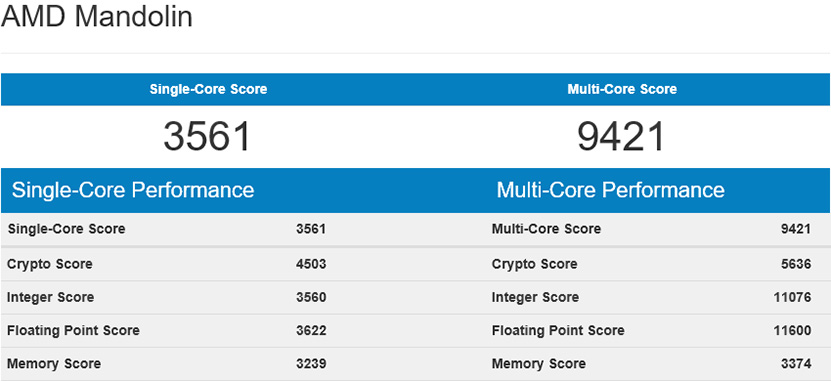Click the 11076 integer score value
Viewport: 831px width, 381px height.
pyautogui.click(x=792, y=297)
